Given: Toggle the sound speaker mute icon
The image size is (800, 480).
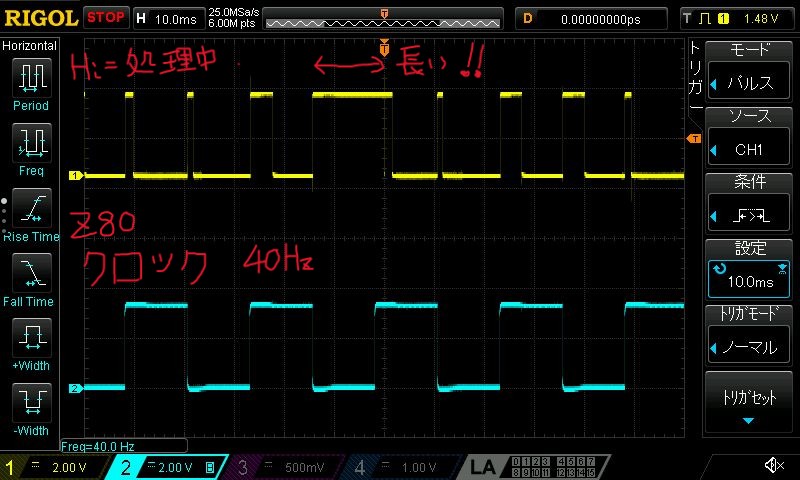Looking at the screenshot, I should tap(774, 465).
